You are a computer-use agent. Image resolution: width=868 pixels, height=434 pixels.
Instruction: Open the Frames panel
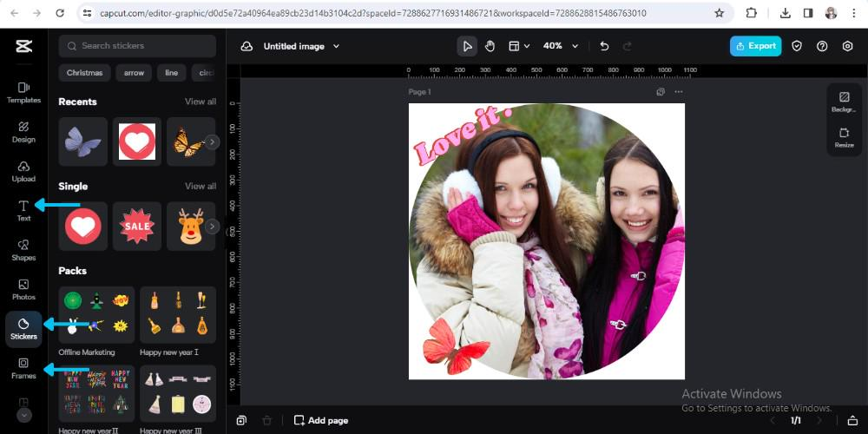pos(23,369)
